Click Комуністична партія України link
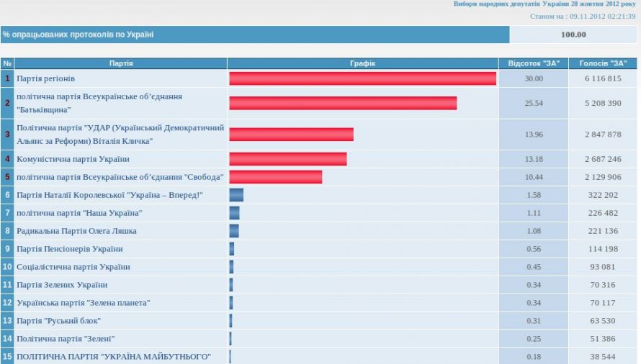Image resolution: width=641 pixels, height=364 pixels. pyautogui.click(x=73, y=159)
